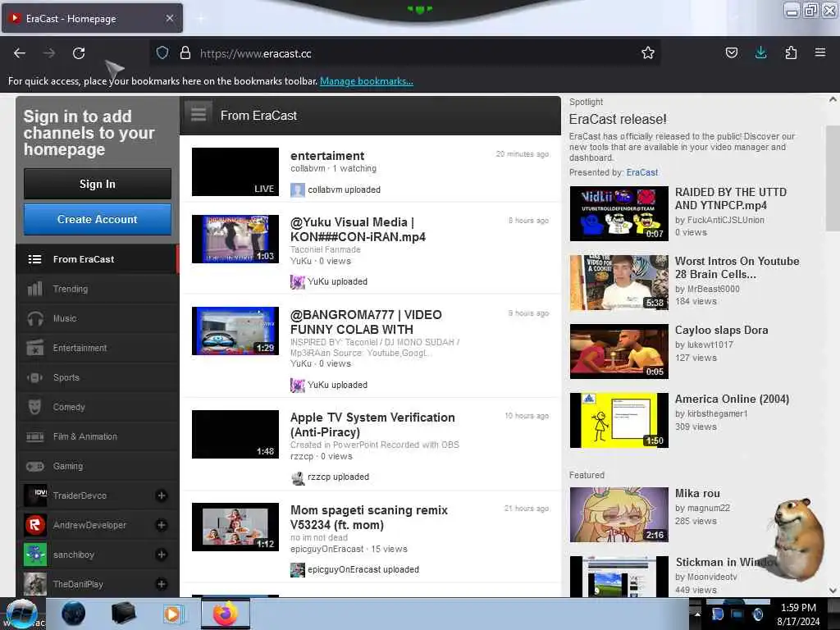Open the Mika rou featured thumbnail
This screenshot has width=840, height=630.
[x=619, y=515]
